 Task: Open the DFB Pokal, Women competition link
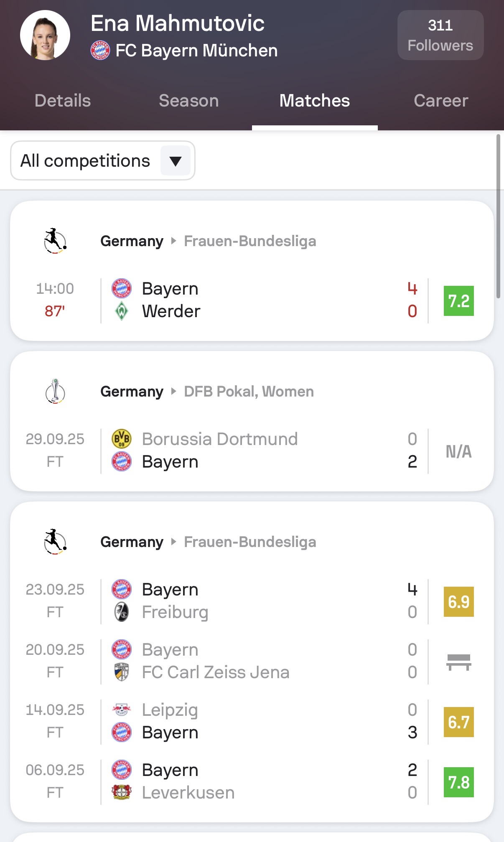(x=249, y=392)
